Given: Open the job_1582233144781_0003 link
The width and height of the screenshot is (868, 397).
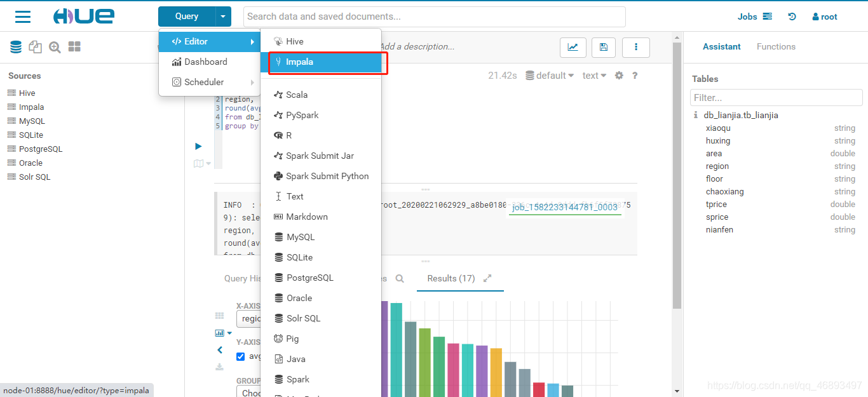Looking at the screenshot, I should tap(565, 207).
